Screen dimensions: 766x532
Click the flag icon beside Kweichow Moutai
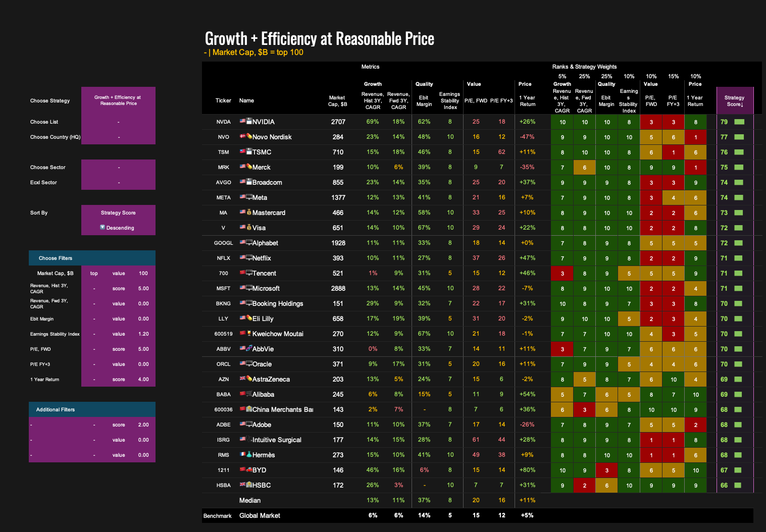[242, 333]
